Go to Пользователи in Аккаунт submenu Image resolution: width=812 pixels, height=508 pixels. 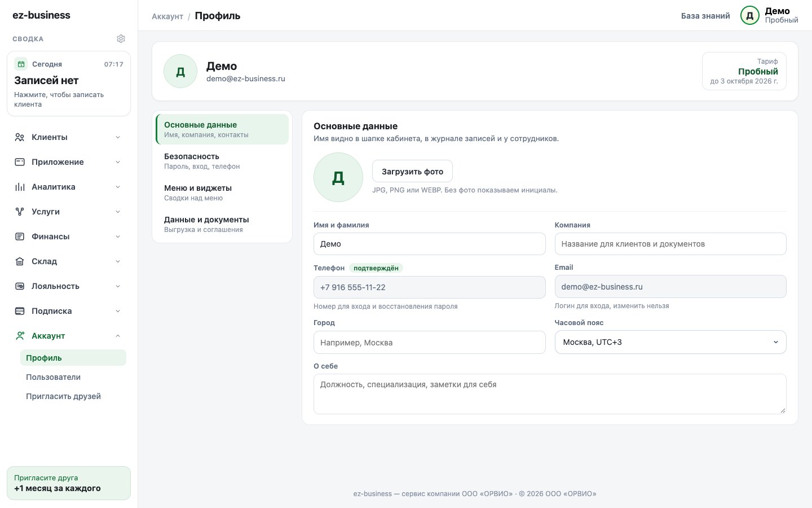(x=73, y=377)
